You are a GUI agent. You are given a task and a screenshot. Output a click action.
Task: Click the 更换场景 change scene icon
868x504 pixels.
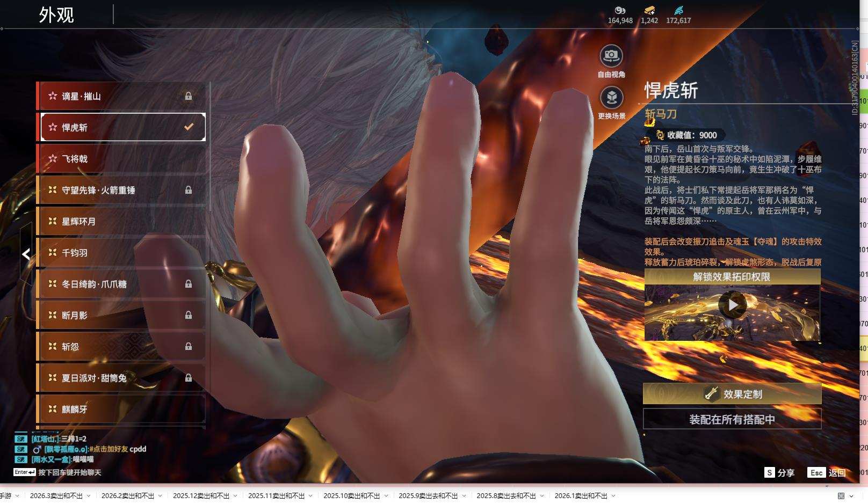(x=611, y=98)
